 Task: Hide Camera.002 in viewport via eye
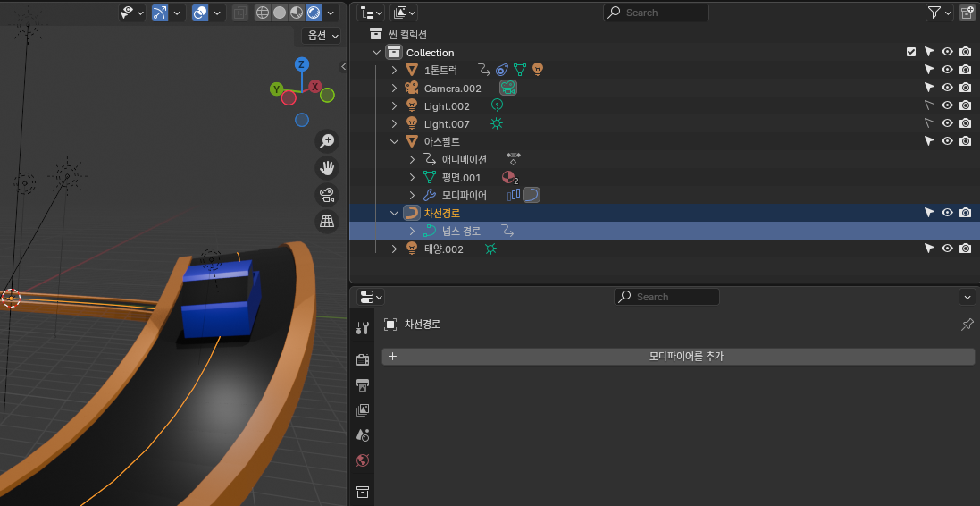[x=948, y=88]
